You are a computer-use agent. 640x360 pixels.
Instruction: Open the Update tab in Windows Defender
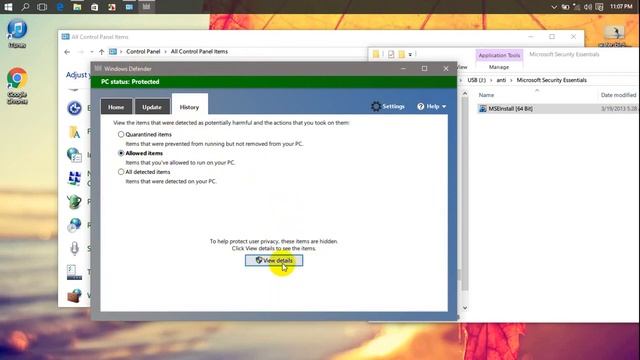point(152,107)
